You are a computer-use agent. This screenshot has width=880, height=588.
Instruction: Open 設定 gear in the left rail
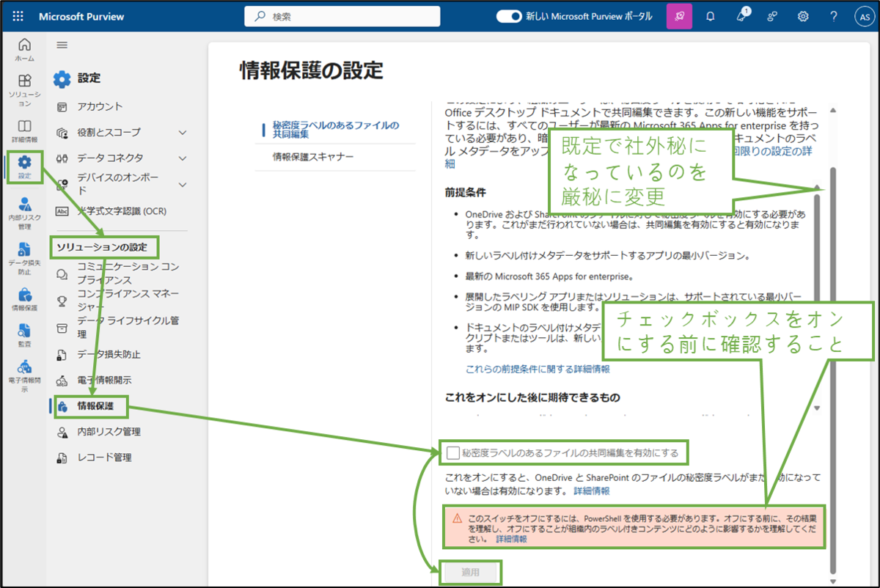(24, 167)
